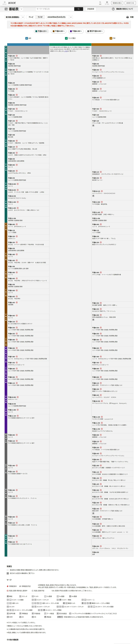Open the NHK ONE button

tap(130, 3)
